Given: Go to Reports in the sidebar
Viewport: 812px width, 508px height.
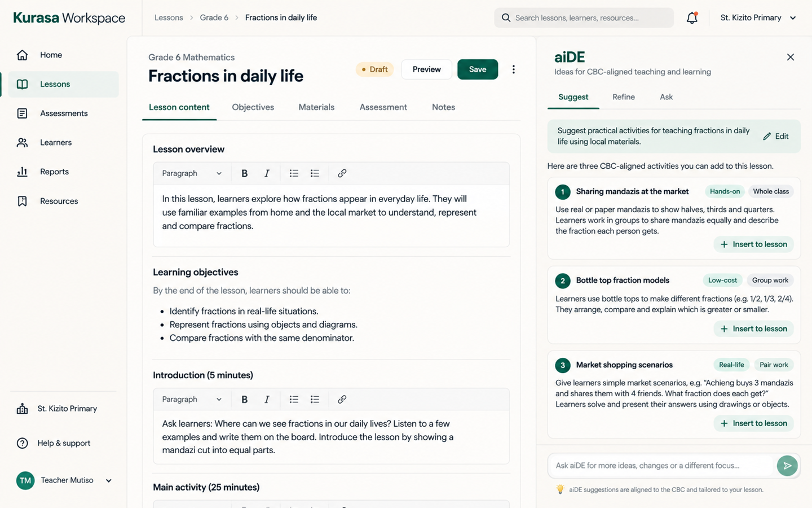Looking at the screenshot, I should tap(54, 172).
